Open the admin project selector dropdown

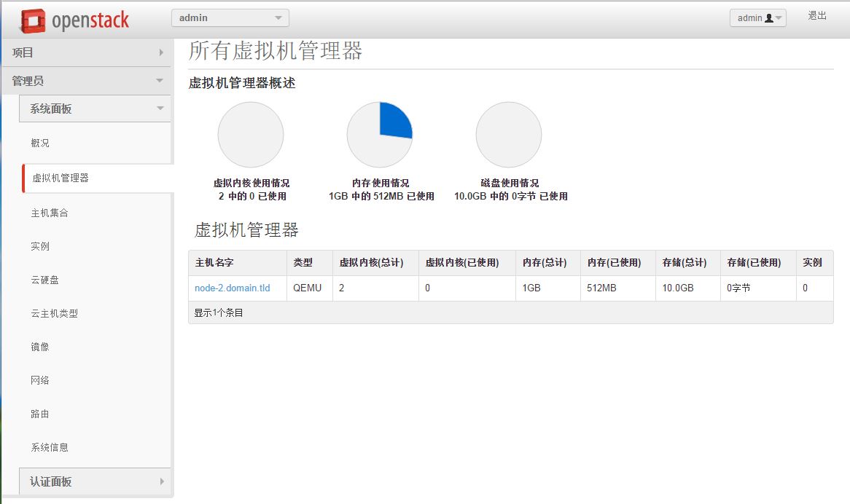click(230, 17)
